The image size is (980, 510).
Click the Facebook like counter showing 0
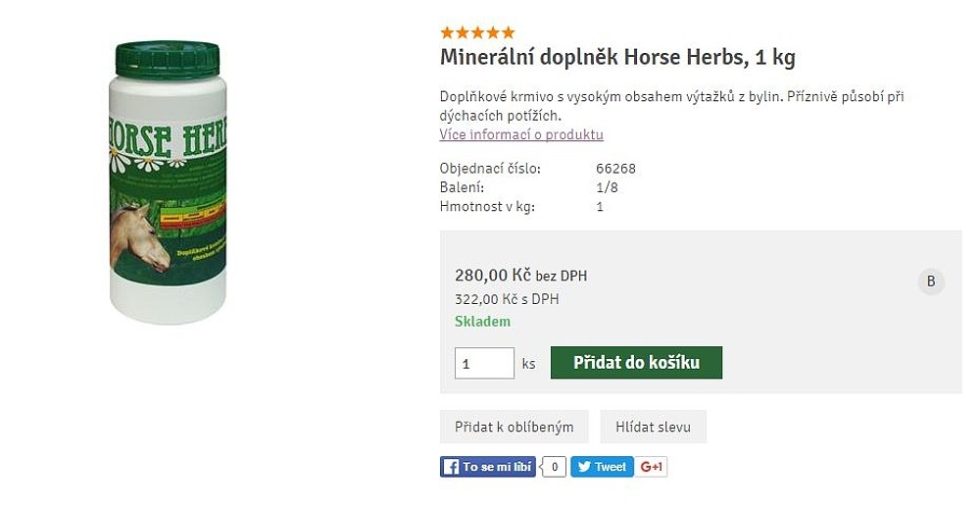click(554, 467)
